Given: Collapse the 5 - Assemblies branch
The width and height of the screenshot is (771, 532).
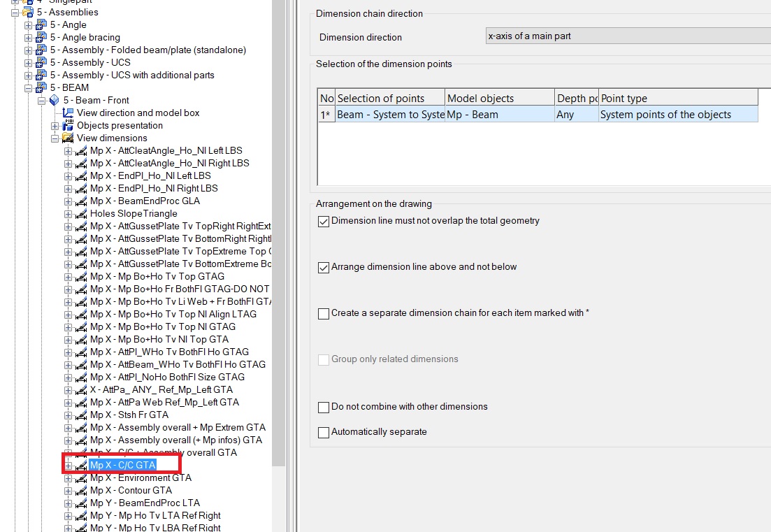Looking at the screenshot, I should pos(15,12).
